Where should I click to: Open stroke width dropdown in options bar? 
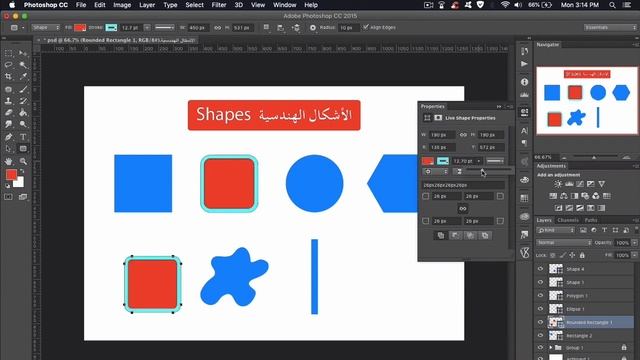[x=147, y=28]
